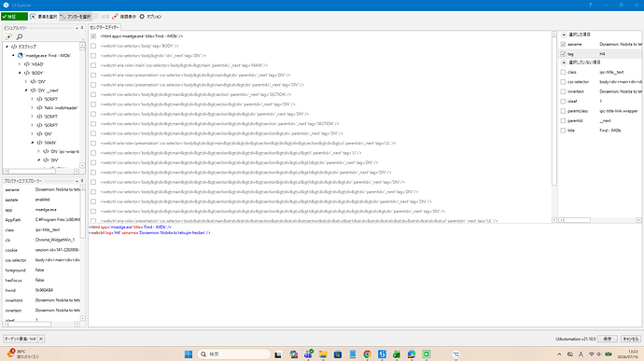Show hidden system tray icons chevron
The image size is (644, 361).
click(x=559, y=354)
